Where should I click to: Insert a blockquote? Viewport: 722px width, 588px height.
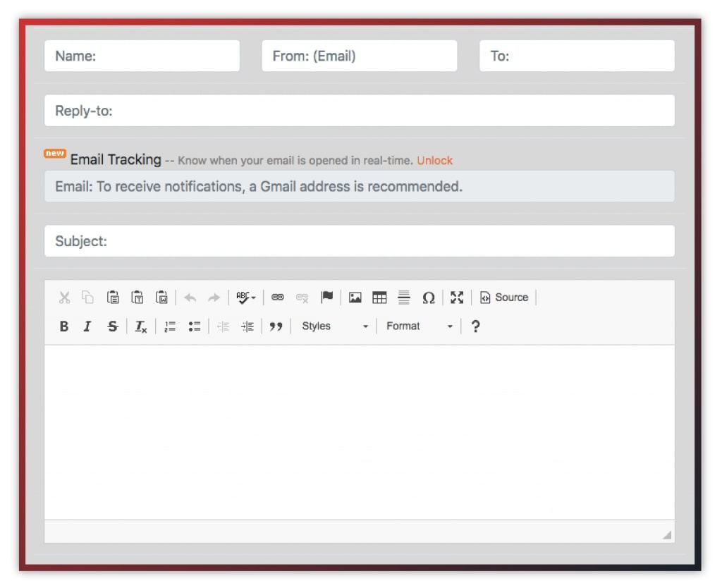[276, 326]
